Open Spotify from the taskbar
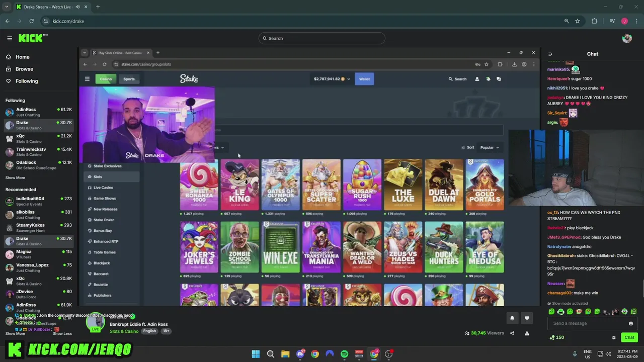Image resolution: width=644 pixels, height=362 pixels. coord(344,354)
